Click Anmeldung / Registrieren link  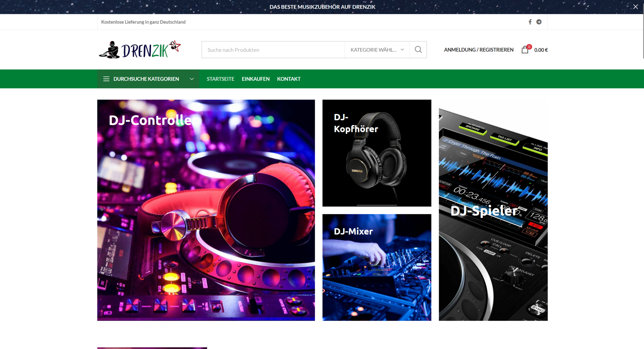479,50
